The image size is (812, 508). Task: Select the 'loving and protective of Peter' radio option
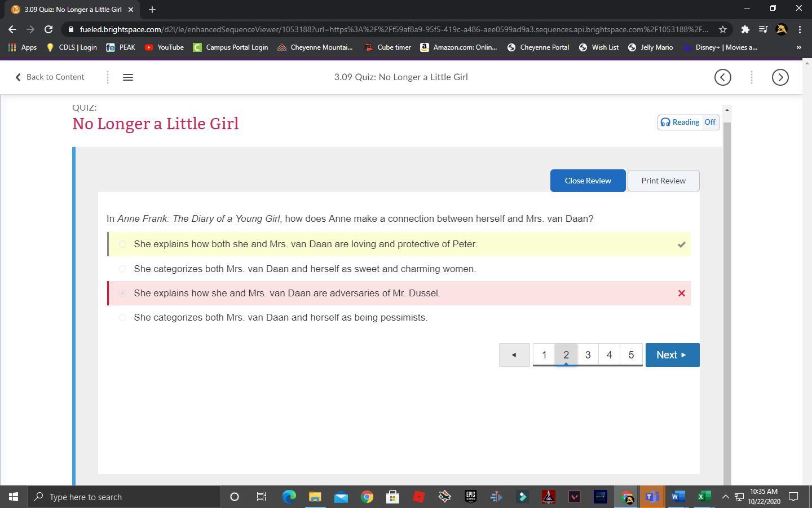(122, 244)
